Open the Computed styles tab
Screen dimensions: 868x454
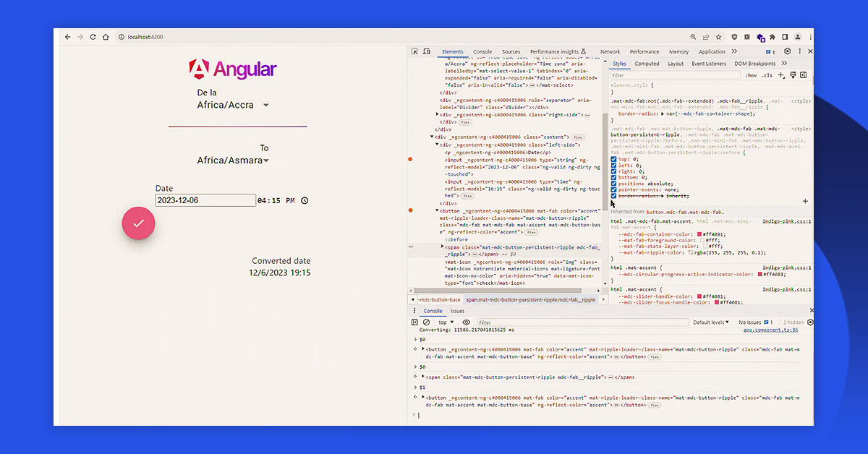click(x=647, y=64)
